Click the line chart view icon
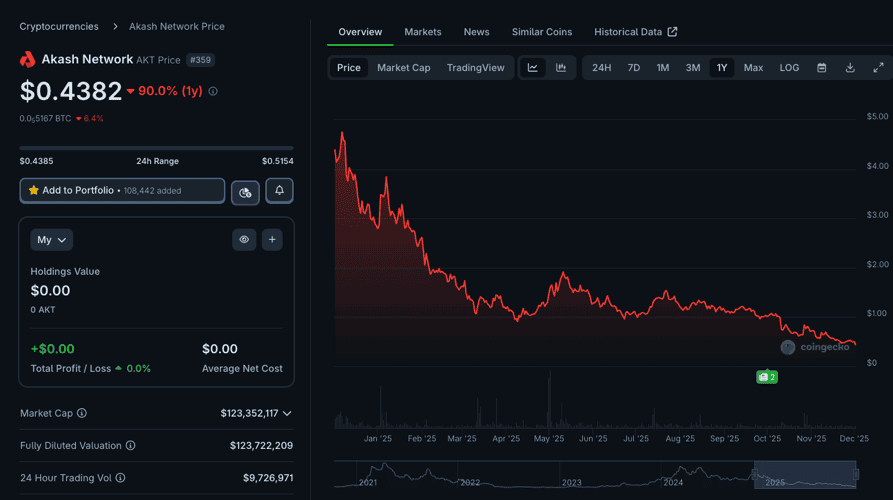 tap(533, 68)
